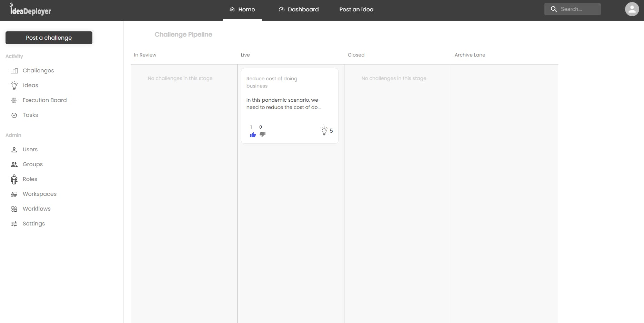Click the Challenges sidebar icon

tap(14, 71)
